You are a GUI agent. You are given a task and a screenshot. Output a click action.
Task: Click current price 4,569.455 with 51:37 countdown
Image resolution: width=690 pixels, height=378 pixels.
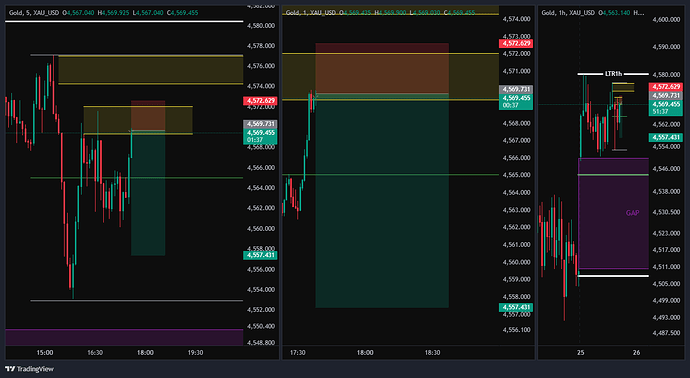pos(666,108)
